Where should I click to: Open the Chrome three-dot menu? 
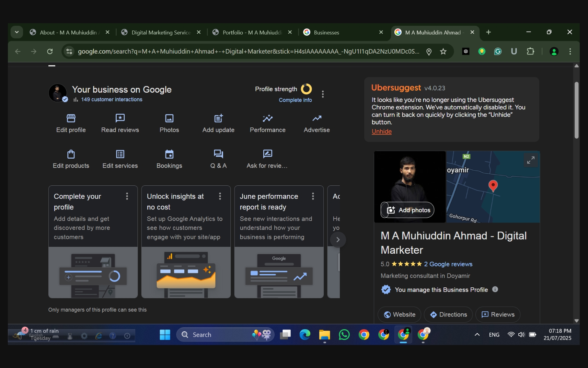(570, 51)
